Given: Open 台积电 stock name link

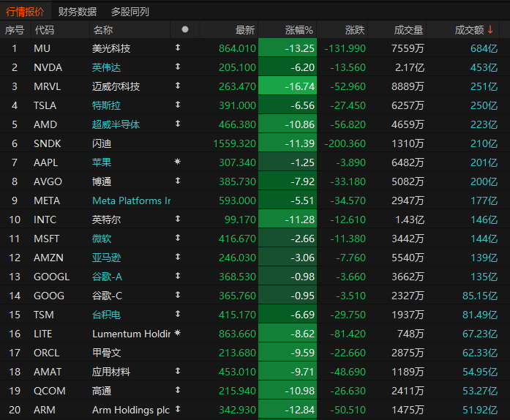Looking at the screenshot, I should click(x=106, y=315).
